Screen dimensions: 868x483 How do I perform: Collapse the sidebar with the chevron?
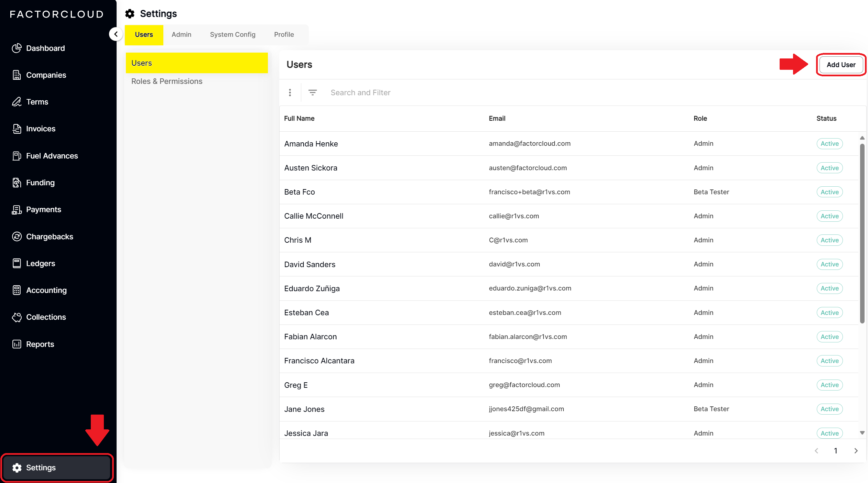pos(116,34)
